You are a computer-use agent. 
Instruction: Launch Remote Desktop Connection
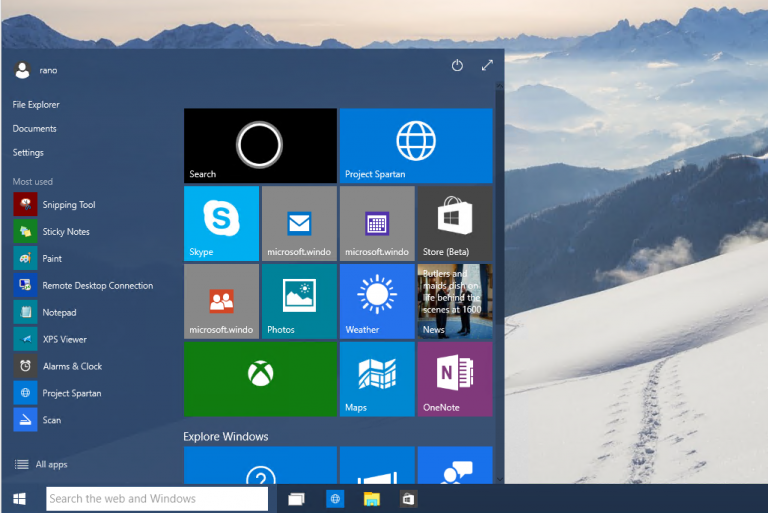[x=84, y=285]
